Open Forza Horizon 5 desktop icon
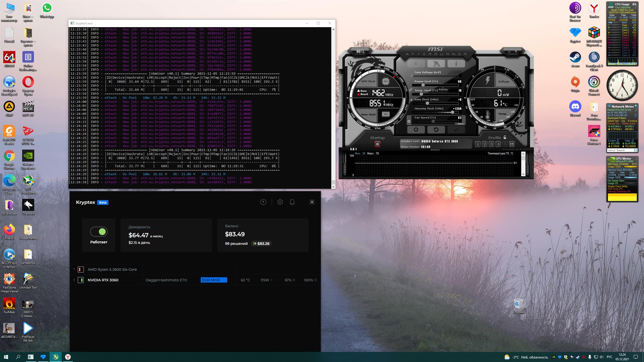Viewport: 644px width, 362px height. click(x=594, y=135)
